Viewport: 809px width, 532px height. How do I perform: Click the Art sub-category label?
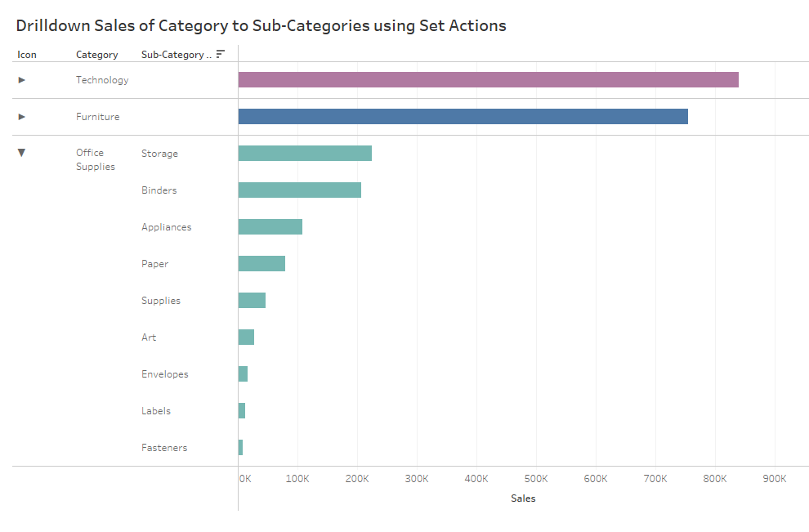click(x=149, y=338)
